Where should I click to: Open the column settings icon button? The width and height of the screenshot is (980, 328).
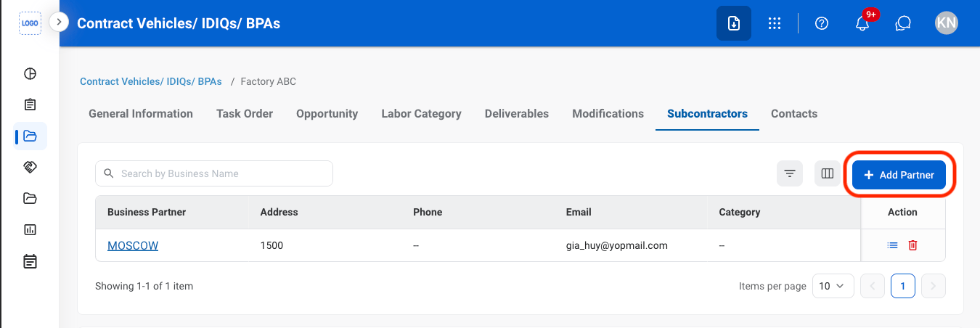point(827,173)
